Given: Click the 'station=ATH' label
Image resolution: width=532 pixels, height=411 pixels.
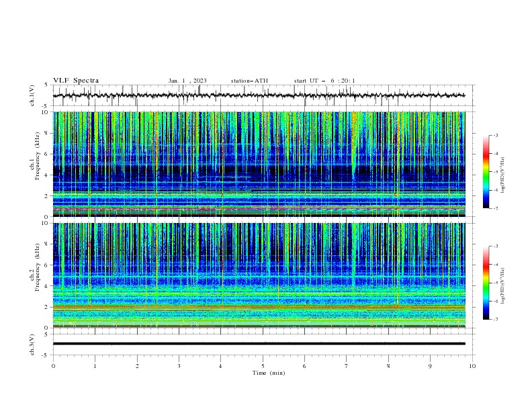Looking at the screenshot, I should pyautogui.click(x=249, y=81).
